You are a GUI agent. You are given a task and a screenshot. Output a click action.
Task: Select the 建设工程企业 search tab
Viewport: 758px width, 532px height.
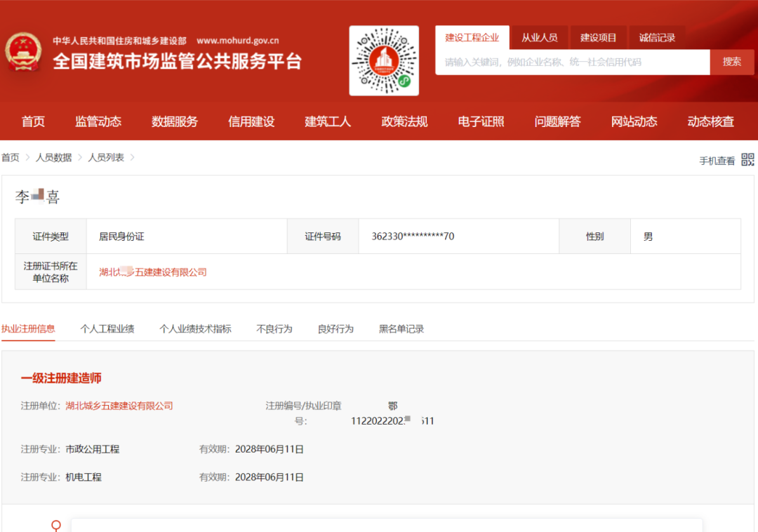(x=472, y=38)
